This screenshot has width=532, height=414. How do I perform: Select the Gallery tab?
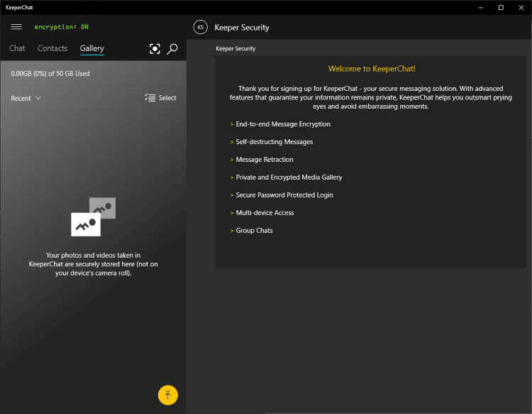(x=92, y=48)
